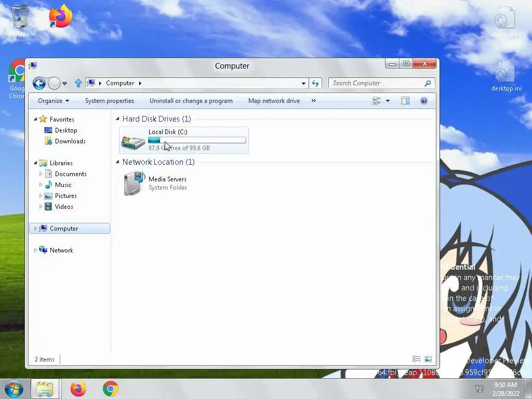The width and height of the screenshot is (532, 399).
Task: Collapse the Hard Disk Drives group
Action: pos(118,119)
